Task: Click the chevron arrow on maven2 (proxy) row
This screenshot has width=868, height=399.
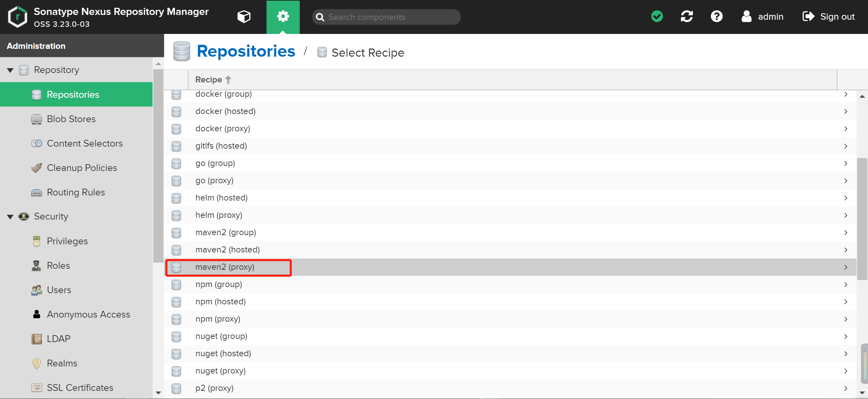Action: click(846, 267)
